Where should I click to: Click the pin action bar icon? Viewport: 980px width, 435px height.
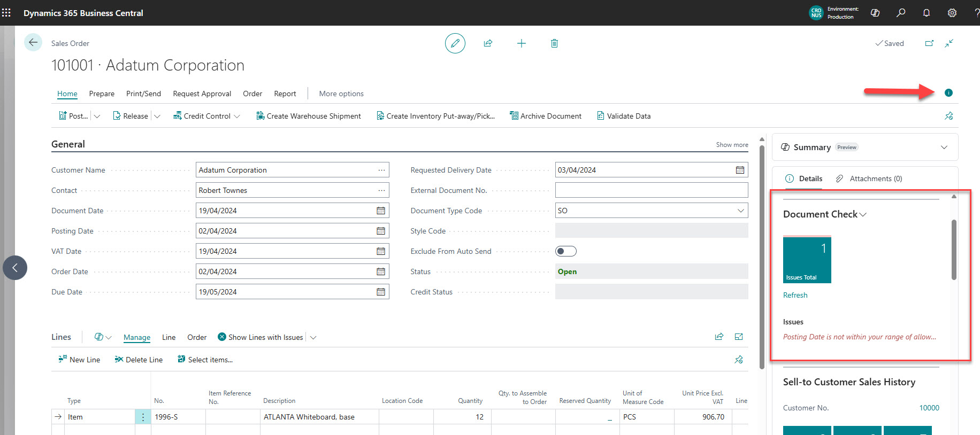949,116
